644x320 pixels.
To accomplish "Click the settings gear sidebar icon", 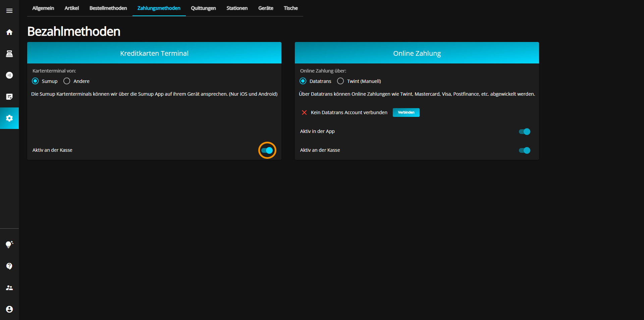I will tap(9, 118).
